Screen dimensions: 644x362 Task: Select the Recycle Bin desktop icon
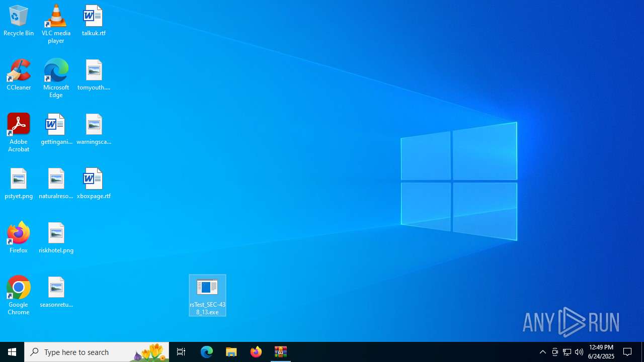tap(19, 21)
